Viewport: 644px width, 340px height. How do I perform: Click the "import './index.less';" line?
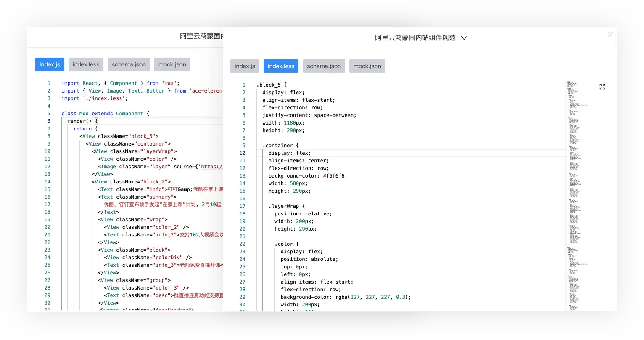point(95,98)
